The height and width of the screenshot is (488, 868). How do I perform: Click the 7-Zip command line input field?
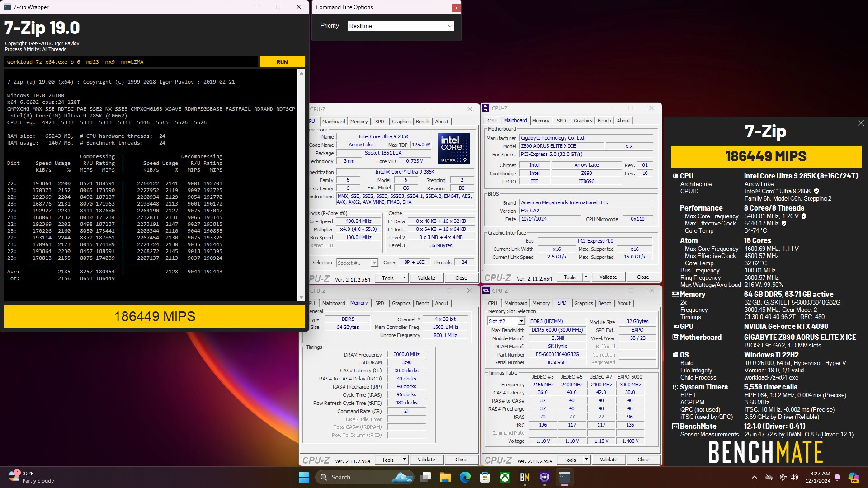click(x=131, y=62)
